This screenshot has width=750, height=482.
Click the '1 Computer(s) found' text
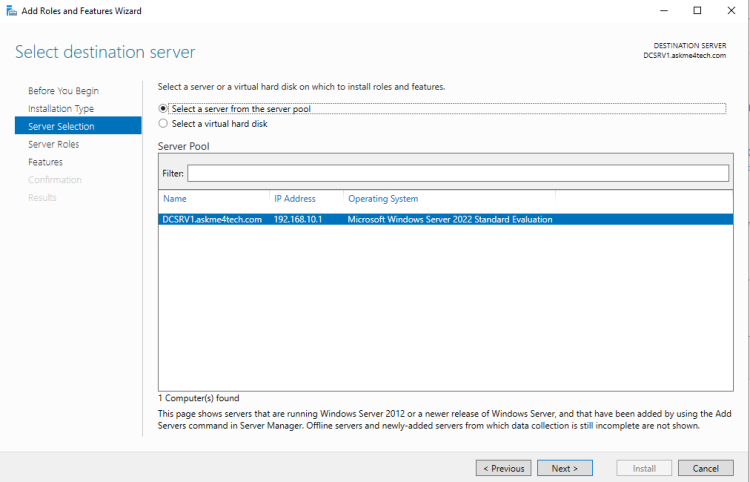coord(199,398)
